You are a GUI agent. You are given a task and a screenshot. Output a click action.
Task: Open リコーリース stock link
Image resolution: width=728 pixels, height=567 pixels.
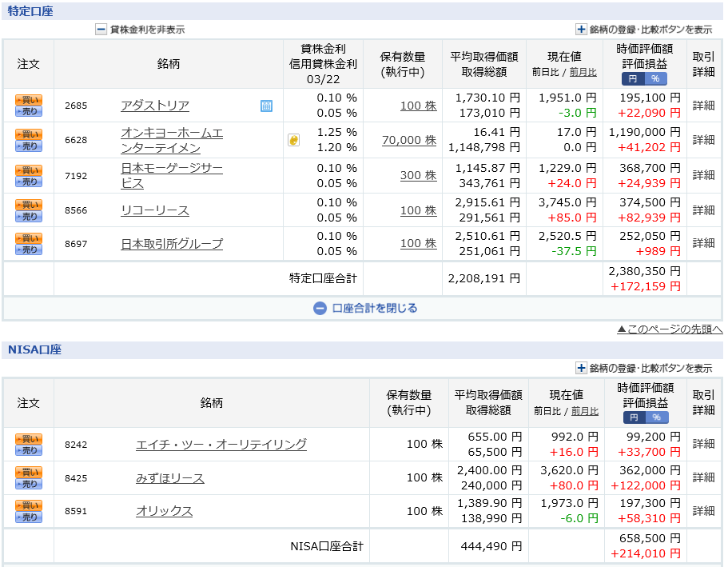(x=155, y=210)
